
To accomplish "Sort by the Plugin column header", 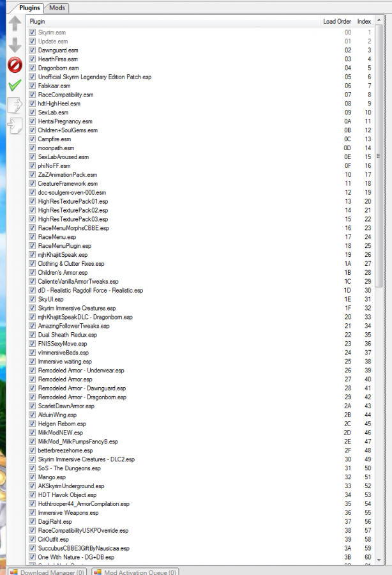I will click(x=174, y=22).
